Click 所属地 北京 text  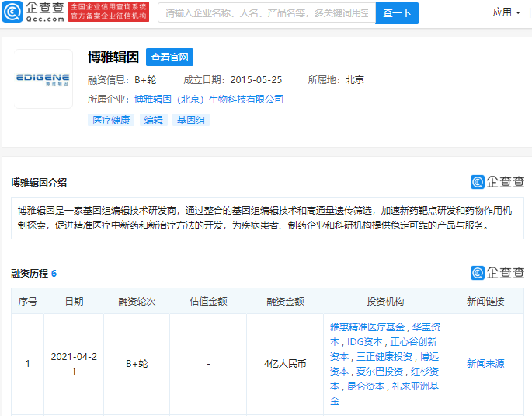click(x=336, y=80)
